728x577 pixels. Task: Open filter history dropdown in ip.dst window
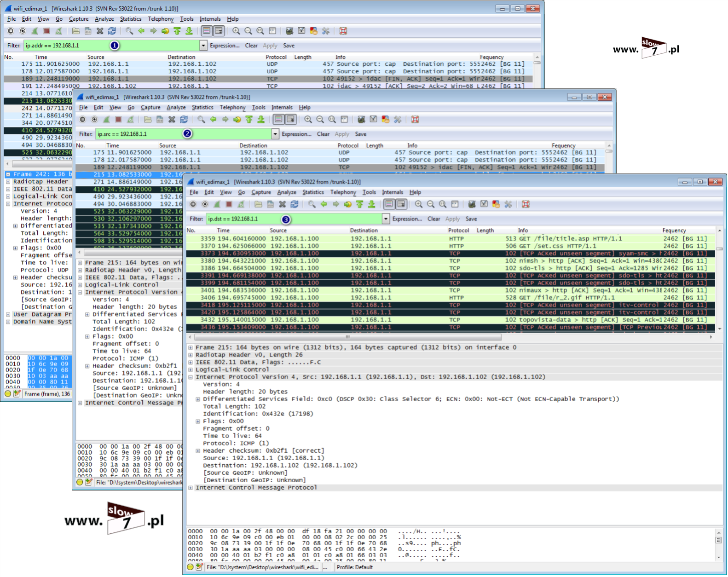tap(386, 219)
